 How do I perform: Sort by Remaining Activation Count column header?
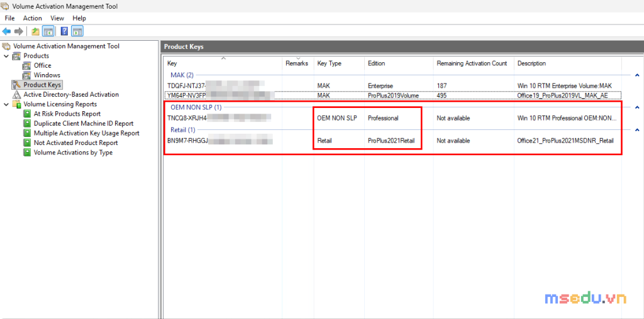474,63
